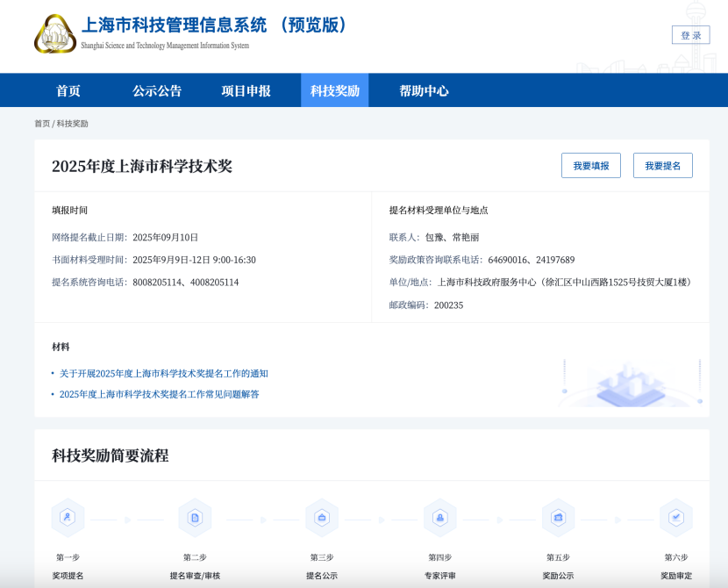Open the 首页 navigation tab

68,90
